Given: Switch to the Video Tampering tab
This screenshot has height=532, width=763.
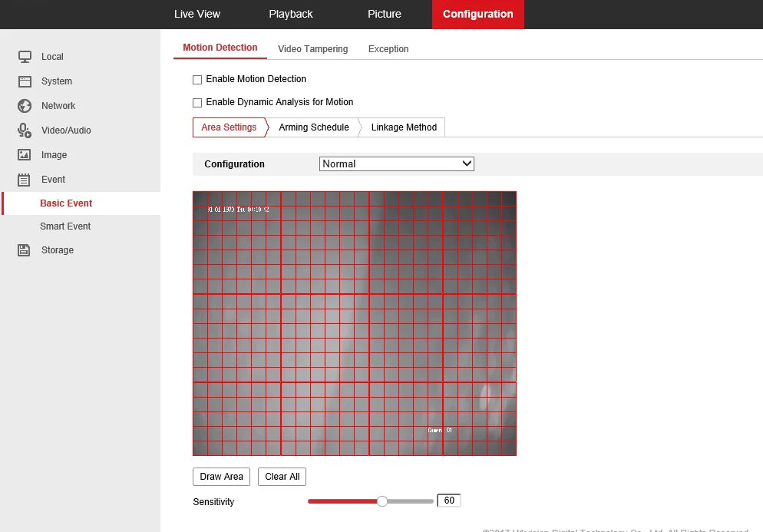Looking at the screenshot, I should point(312,49).
